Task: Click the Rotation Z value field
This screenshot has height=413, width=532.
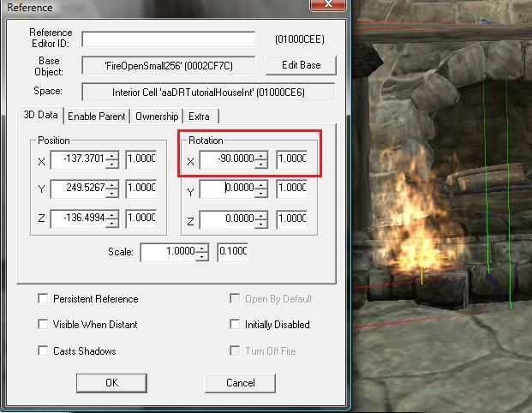Action: coord(227,219)
